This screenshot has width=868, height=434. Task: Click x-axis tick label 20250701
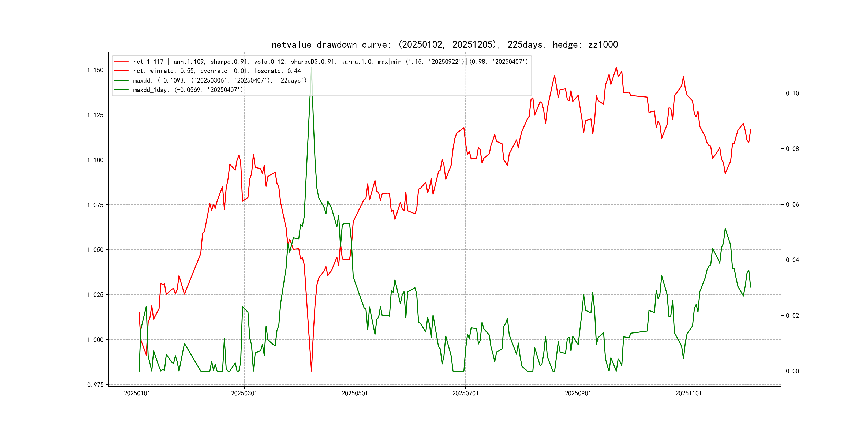coord(465,393)
